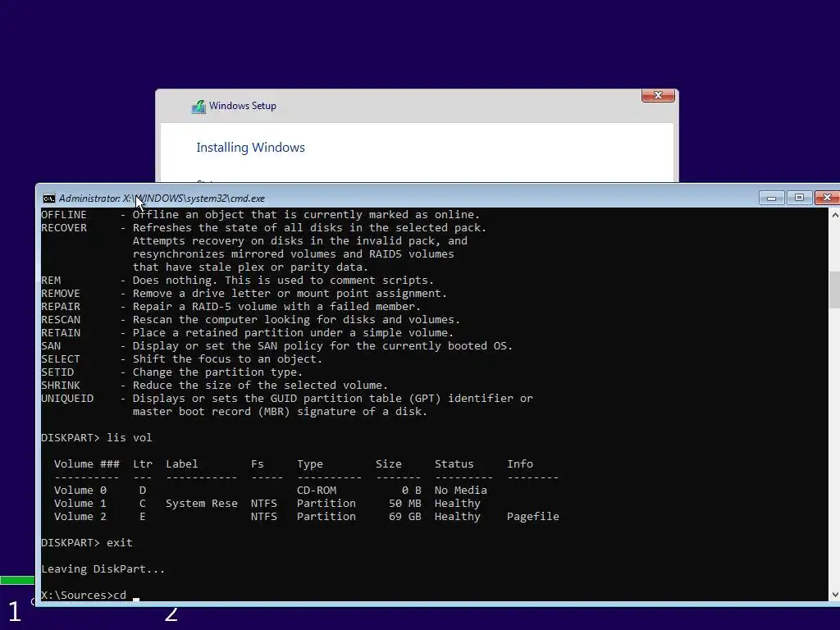Click the 'Ltr' column header
Screen dimensions: 840x630
(143, 464)
